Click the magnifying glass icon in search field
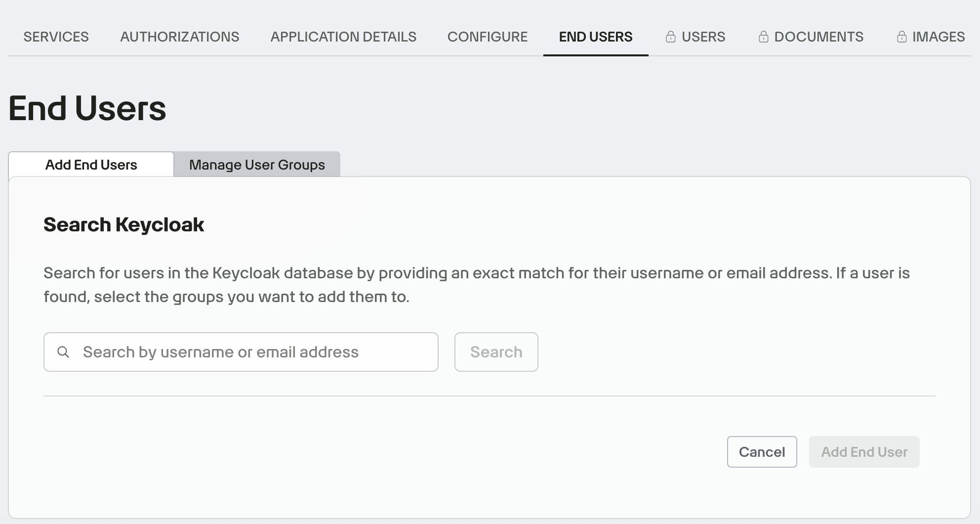The image size is (980, 524). [x=63, y=352]
